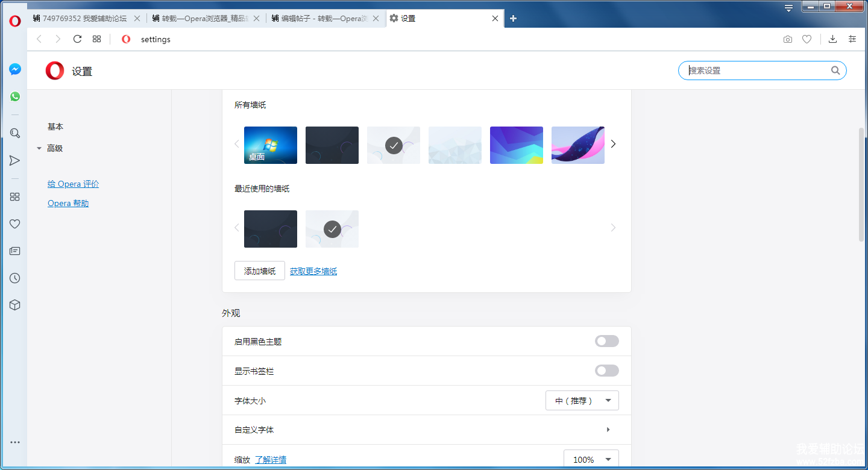The width and height of the screenshot is (868, 470).
Task: Click the page vertical scrollbar
Action: [x=863, y=184]
